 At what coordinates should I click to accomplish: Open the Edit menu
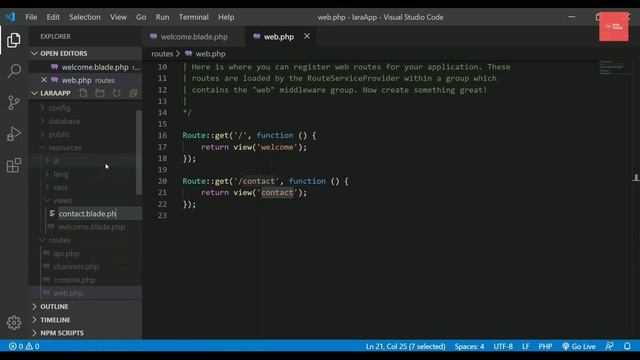coord(53,17)
